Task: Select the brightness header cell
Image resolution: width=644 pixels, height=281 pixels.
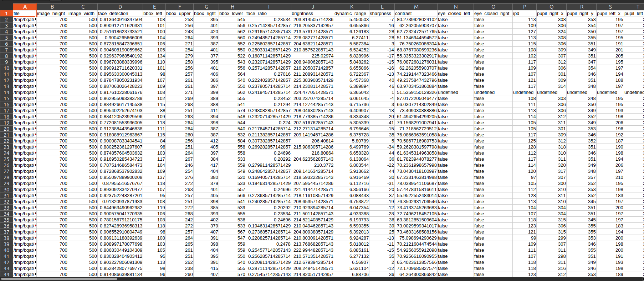Action: click(x=312, y=14)
